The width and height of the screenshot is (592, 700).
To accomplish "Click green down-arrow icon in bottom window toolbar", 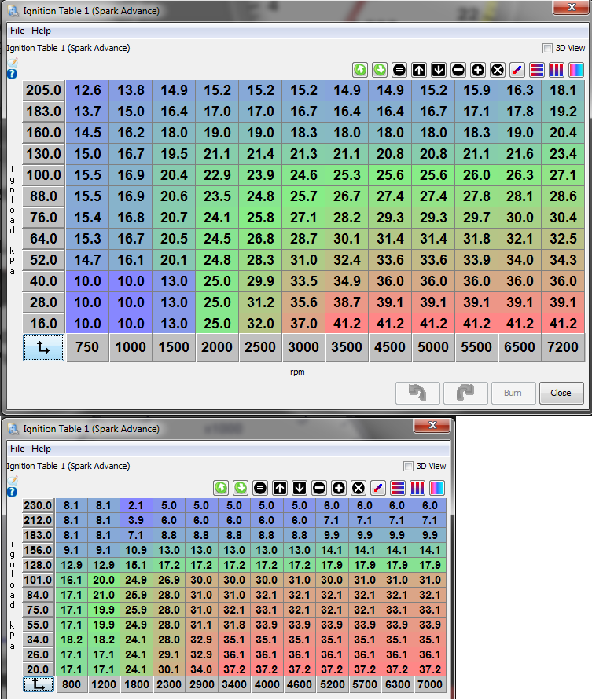I will [x=241, y=488].
